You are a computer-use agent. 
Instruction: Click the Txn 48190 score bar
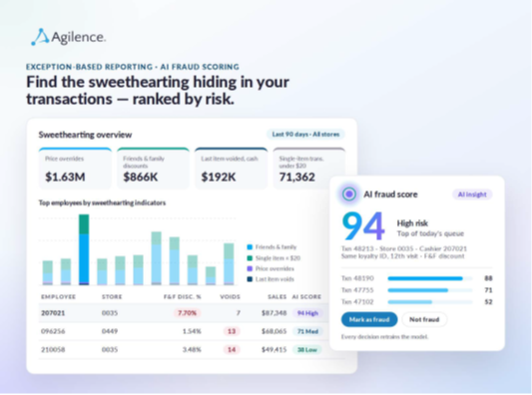click(x=430, y=278)
